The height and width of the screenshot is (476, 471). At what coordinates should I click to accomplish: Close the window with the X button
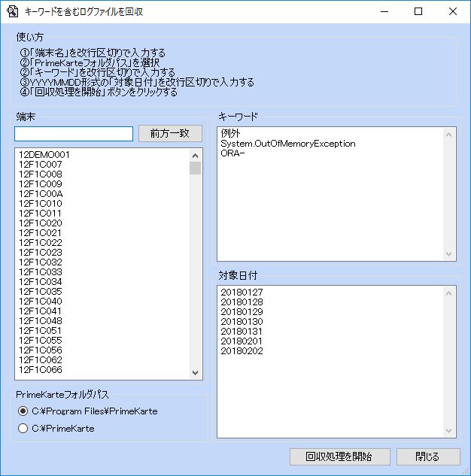pyautogui.click(x=453, y=11)
